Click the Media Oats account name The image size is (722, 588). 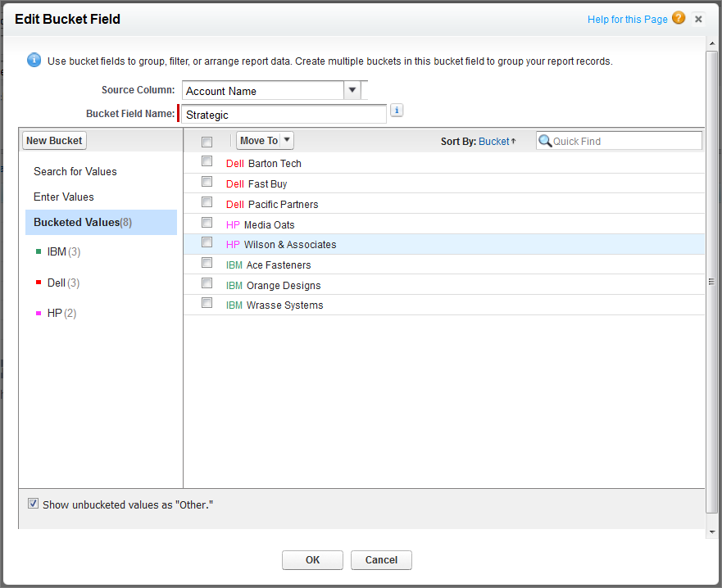tap(270, 225)
